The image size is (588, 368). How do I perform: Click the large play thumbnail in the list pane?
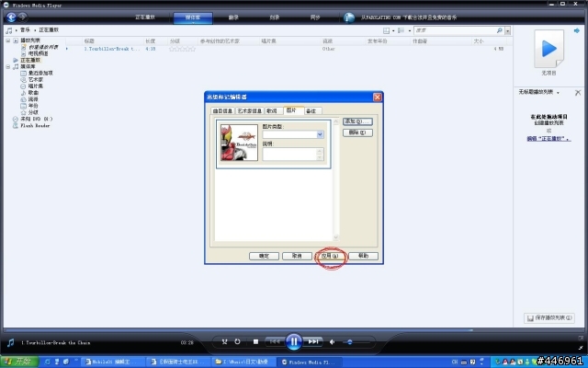[x=549, y=49]
